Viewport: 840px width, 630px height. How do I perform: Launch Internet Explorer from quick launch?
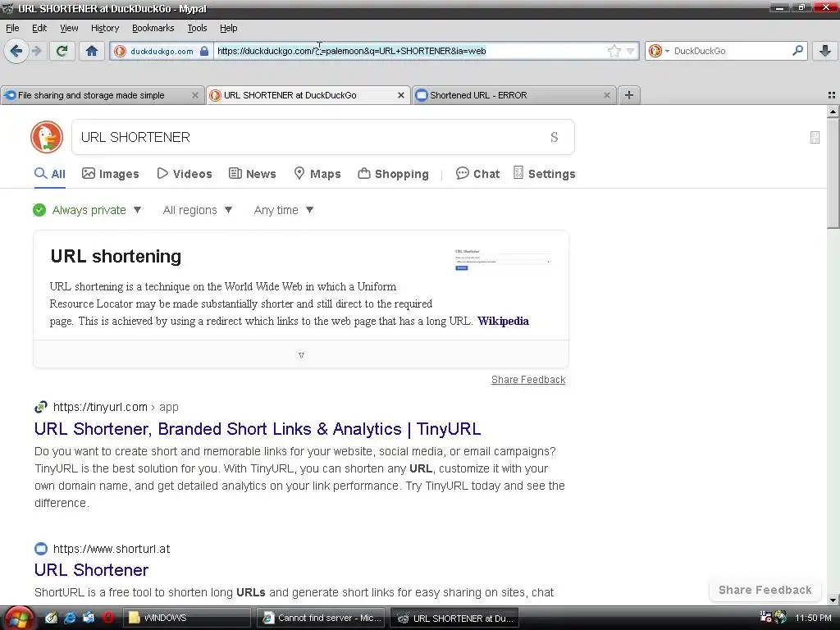pyautogui.click(x=70, y=618)
